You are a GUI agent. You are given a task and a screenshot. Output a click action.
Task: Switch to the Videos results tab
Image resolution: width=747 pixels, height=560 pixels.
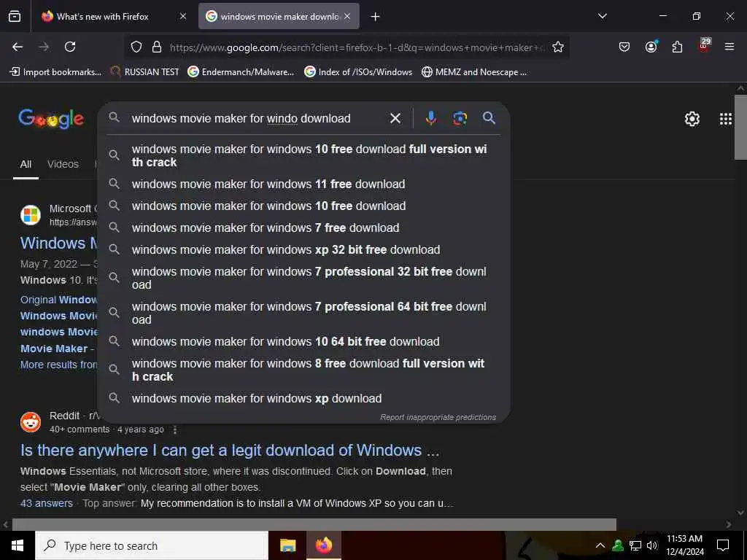point(63,164)
